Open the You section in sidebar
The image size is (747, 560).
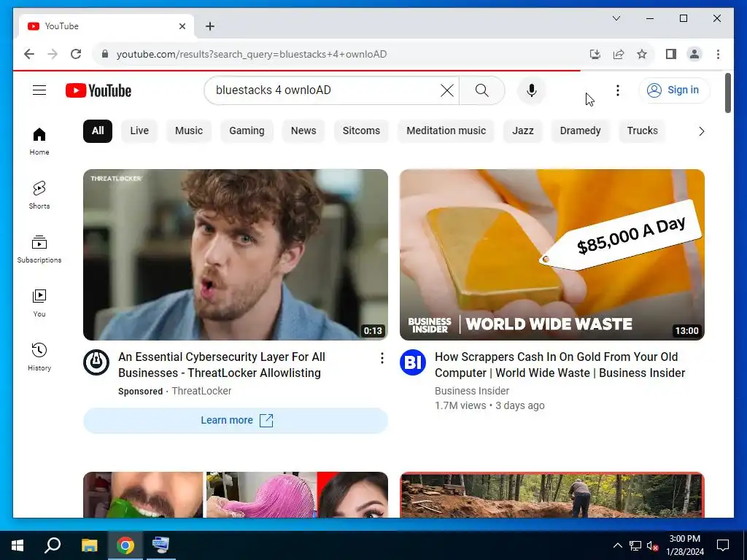39,303
